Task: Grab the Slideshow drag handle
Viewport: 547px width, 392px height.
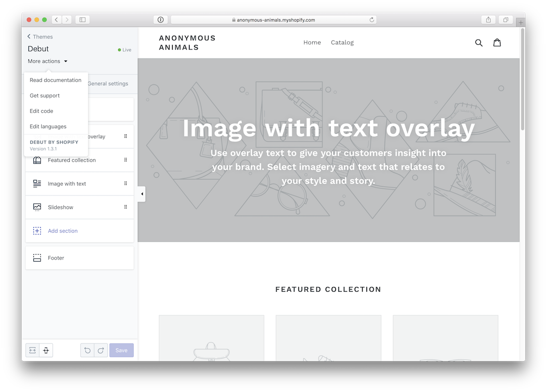Action: [x=125, y=207]
